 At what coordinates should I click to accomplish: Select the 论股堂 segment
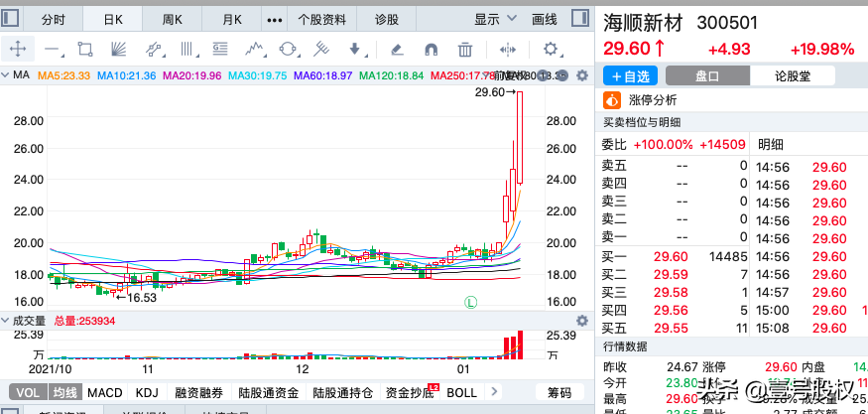(793, 75)
